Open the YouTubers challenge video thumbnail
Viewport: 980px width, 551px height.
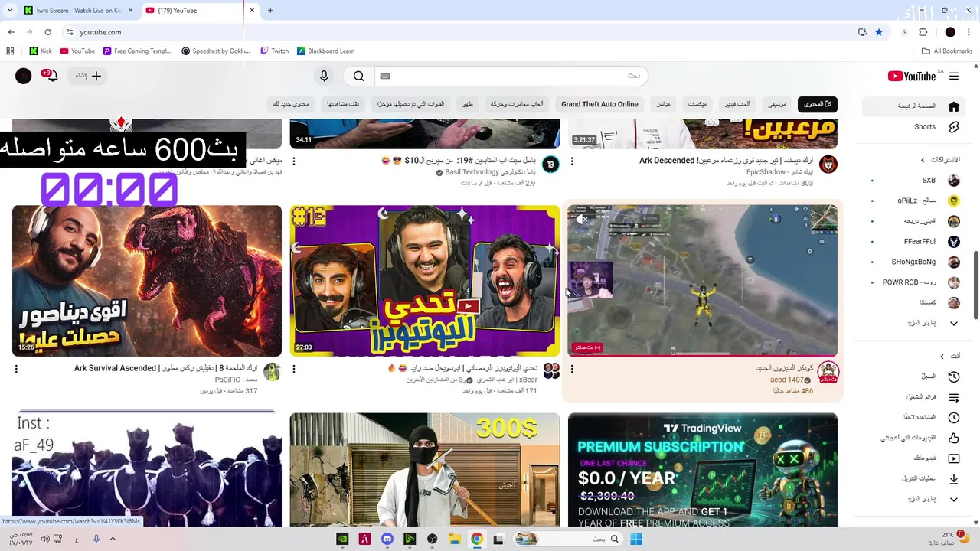[425, 280]
